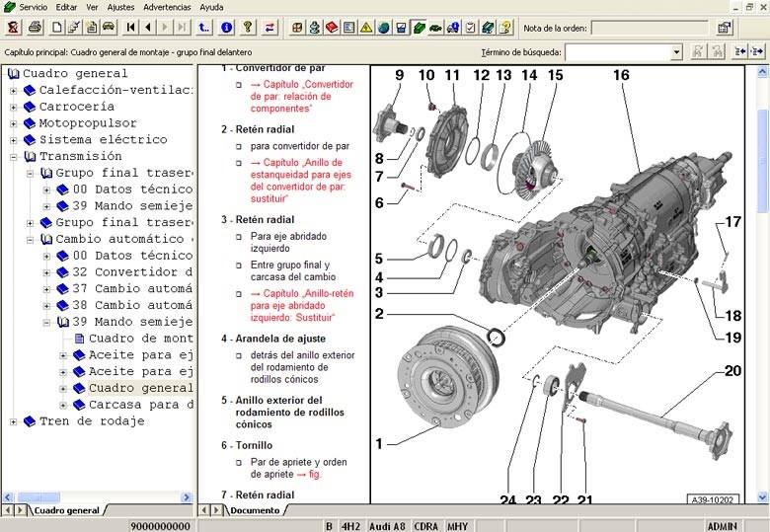The width and height of the screenshot is (770, 532).
Task: Open link Anillo-retén para eje abridado izquierdo
Action: [x=301, y=305]
